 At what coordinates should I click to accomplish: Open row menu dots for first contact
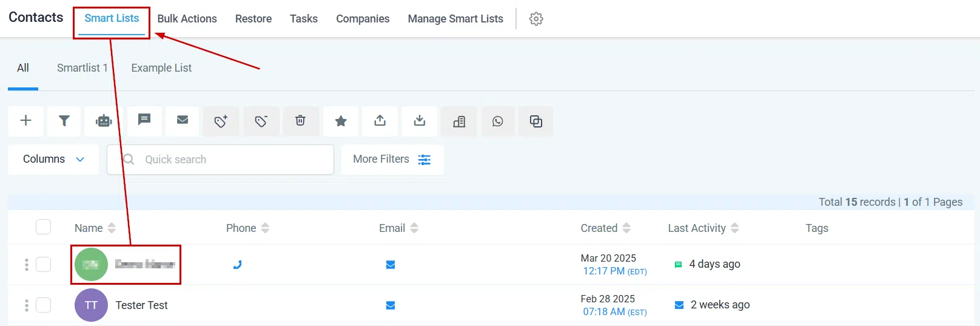pos(26,265)
